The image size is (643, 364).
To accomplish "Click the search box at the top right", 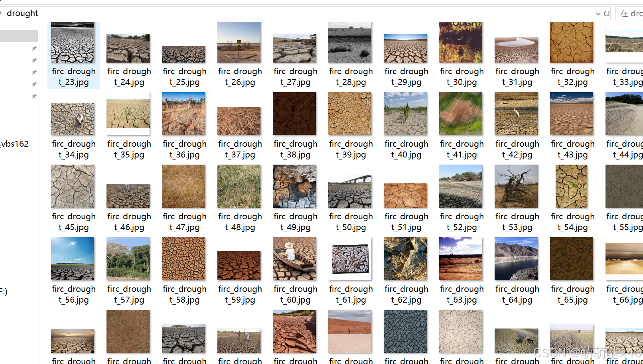I will [x=630, y=14].
